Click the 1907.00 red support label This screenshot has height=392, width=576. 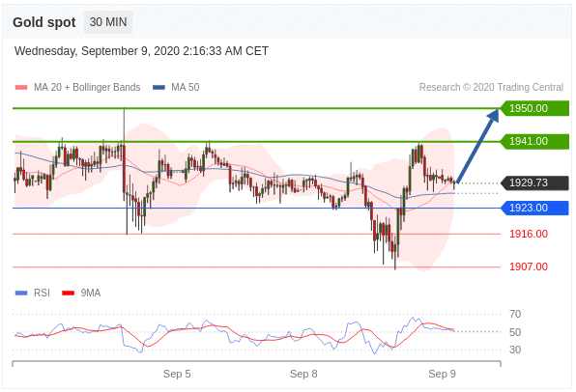[529, 266]
